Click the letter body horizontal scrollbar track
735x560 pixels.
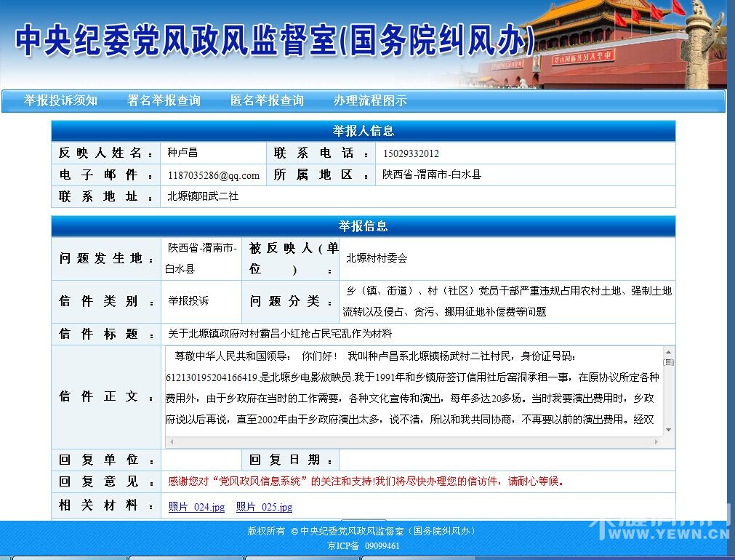(414, 441)
